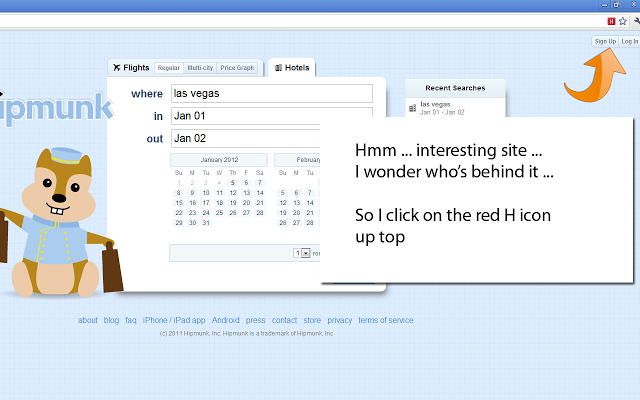Select February 21 in calendar
The height and width of the screenshot is (400, 640).
(310, 213)
